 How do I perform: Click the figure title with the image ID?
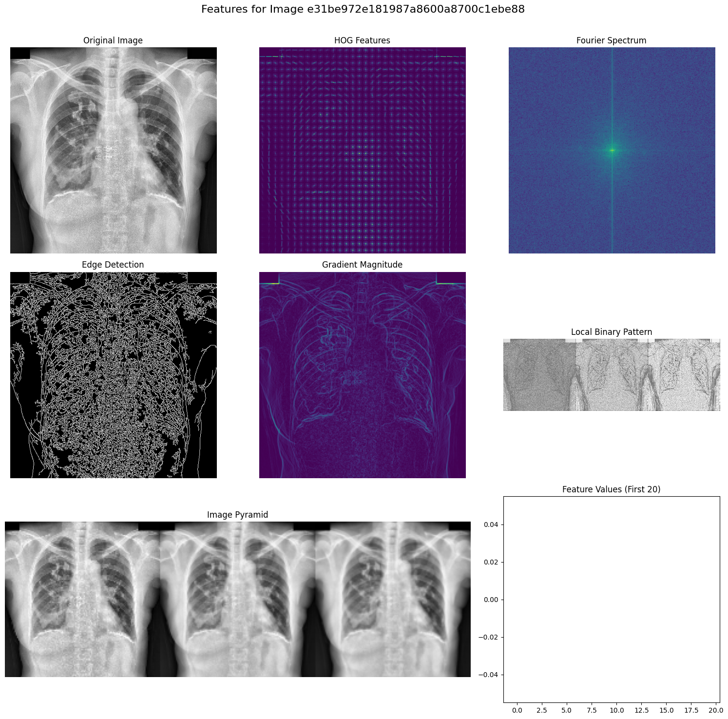pyautogui.click(x=363, y=9)
